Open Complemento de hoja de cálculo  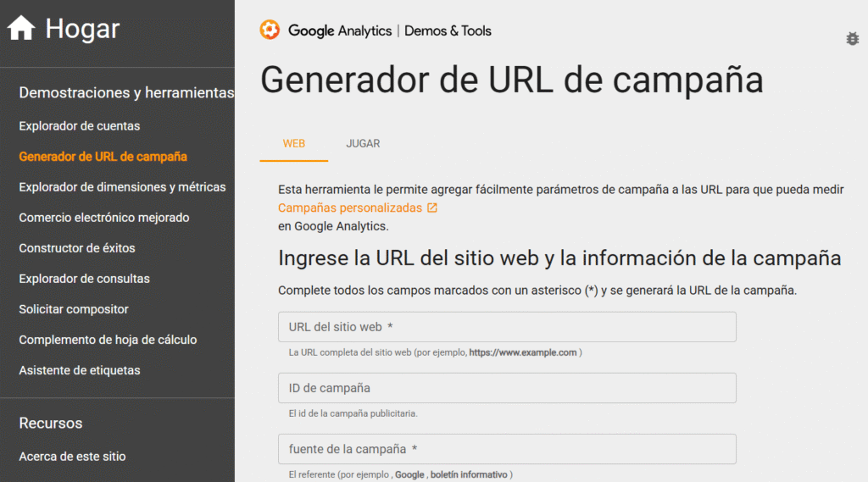coord(108,340)
